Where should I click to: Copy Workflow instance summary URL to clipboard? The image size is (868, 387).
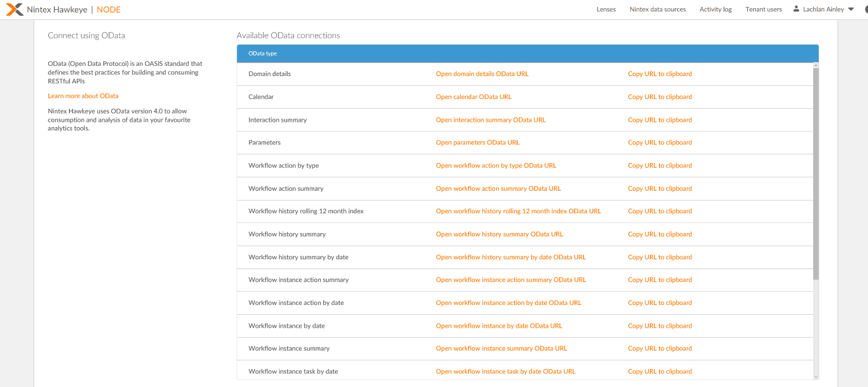(x=660, y=348)
